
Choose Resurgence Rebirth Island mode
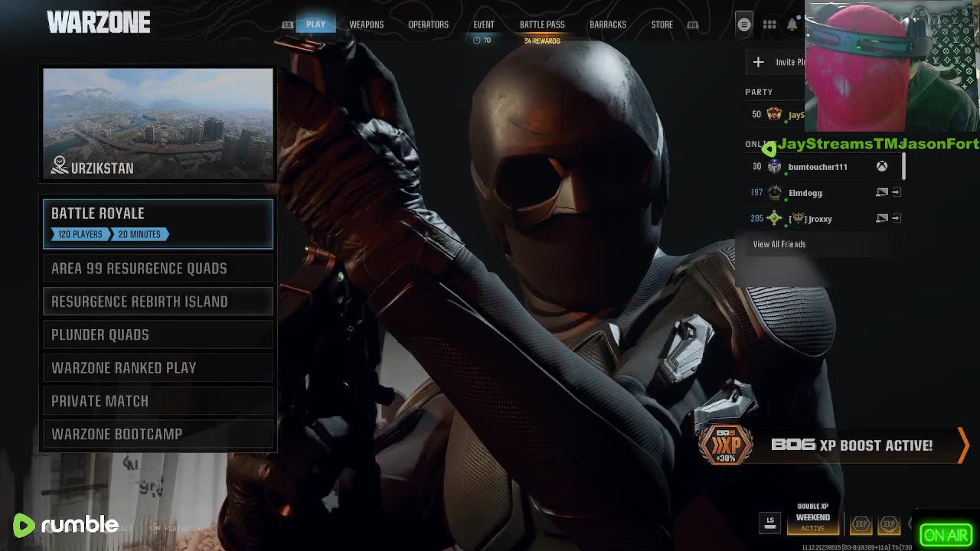point(158,302)
